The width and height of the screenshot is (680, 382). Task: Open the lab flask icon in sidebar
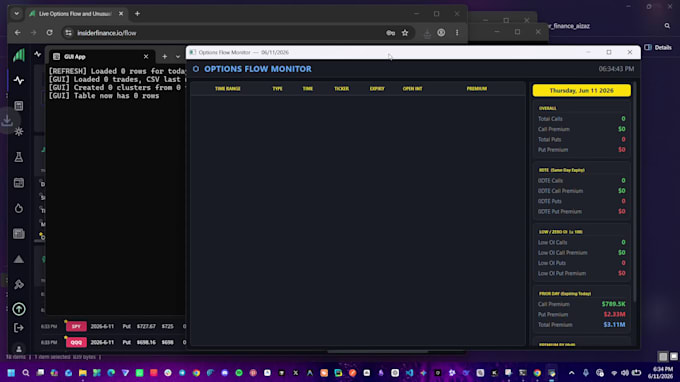point(19,157)
